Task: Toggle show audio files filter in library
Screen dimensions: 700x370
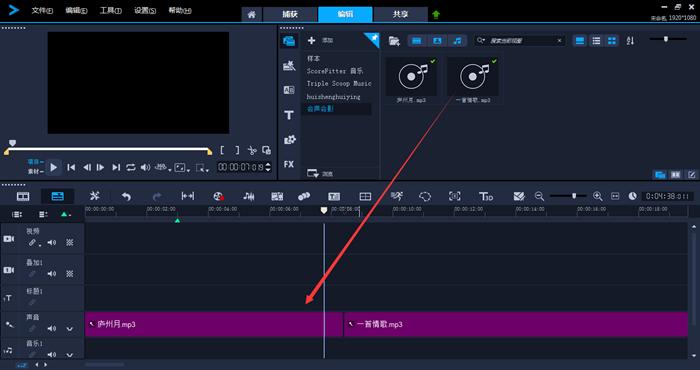Action: click(458, 41)
